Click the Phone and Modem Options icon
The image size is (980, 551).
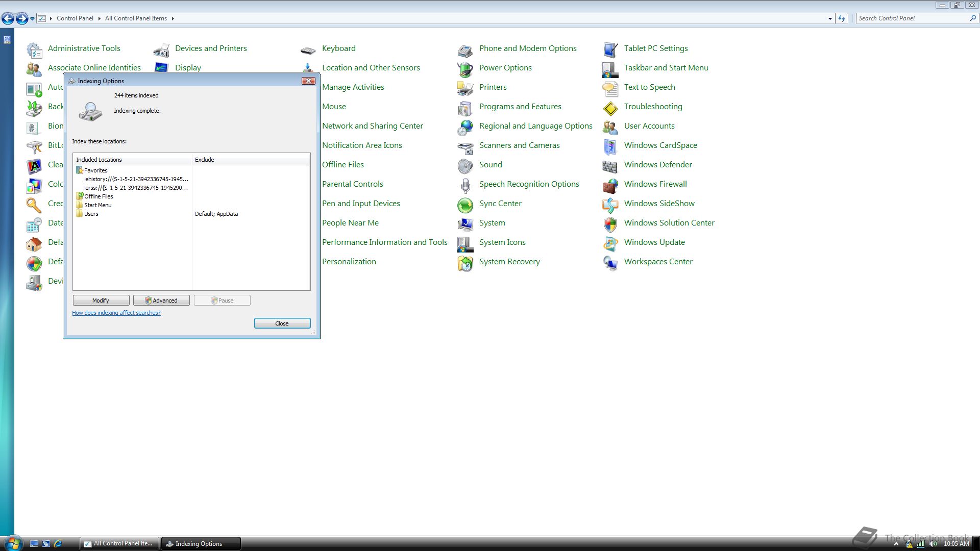pyautogui.click(x=465, y=50)
